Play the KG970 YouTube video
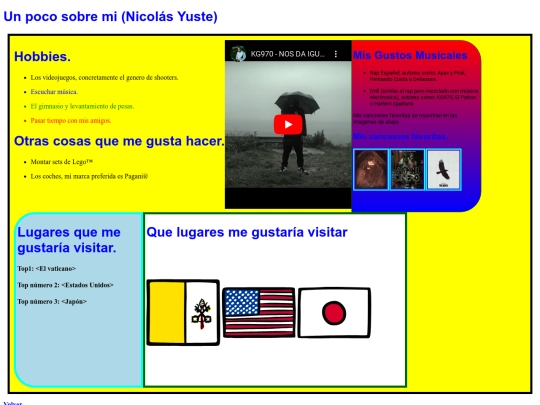The height and width of the screenshot is (405, 540). [288, 125]
